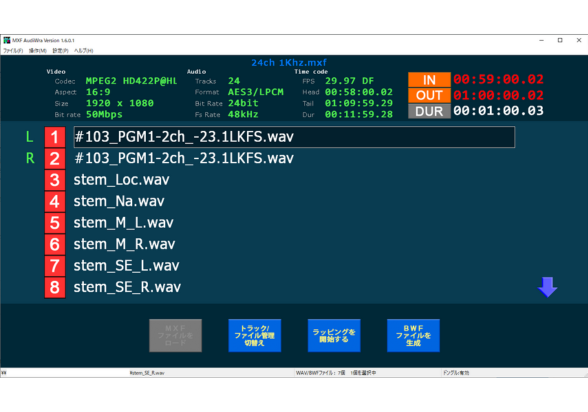The image size is (588, 412).
Task: Click the IN timecode value 00:59:00.02
Action: tap(498, 79)
